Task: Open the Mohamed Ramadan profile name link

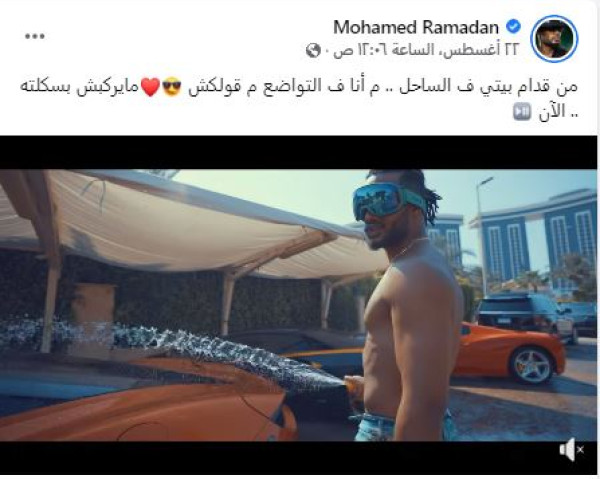Action: [x=416, y=27]
